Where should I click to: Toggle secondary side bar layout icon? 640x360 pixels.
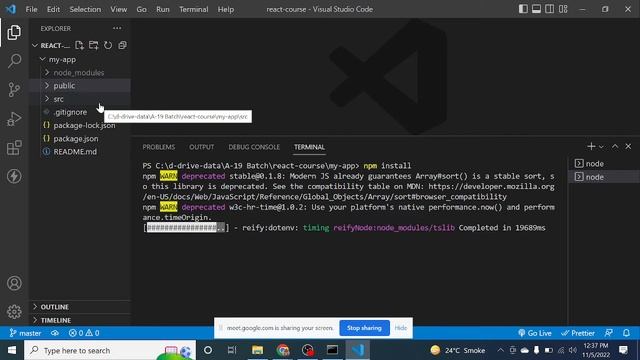(550, 9)
